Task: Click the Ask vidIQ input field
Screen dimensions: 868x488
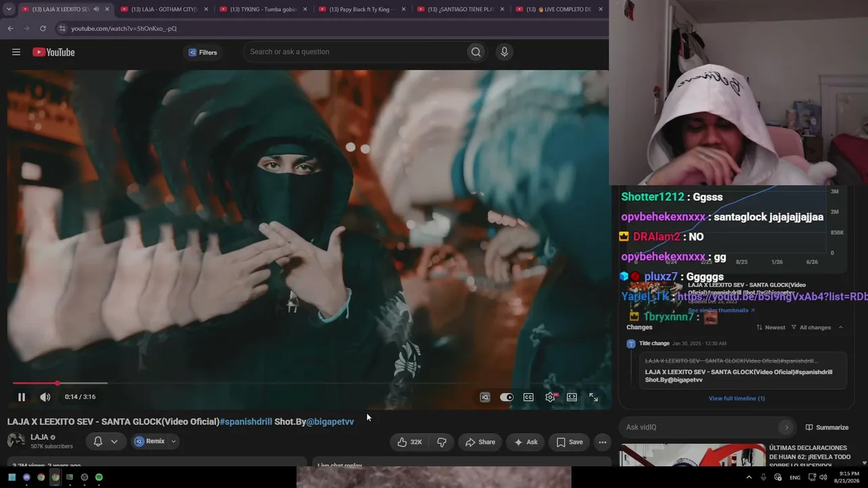Action: 700,427
